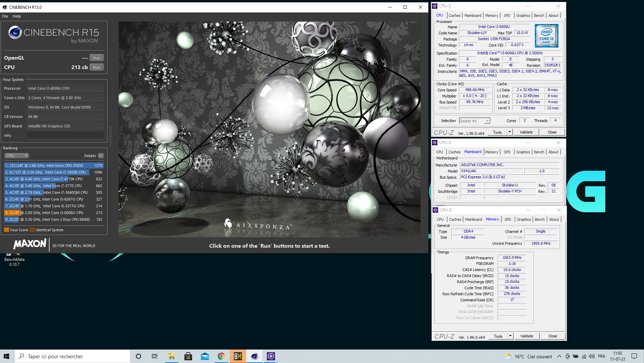Expand Tools dropdown arrow in top CPU-Z
644x363 pixels.
(510, 132)
